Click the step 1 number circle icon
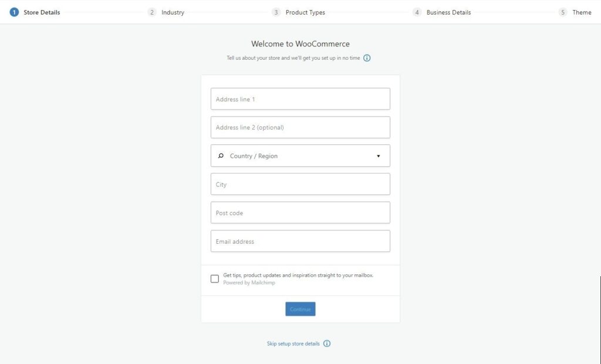 [x=14, y=12]
